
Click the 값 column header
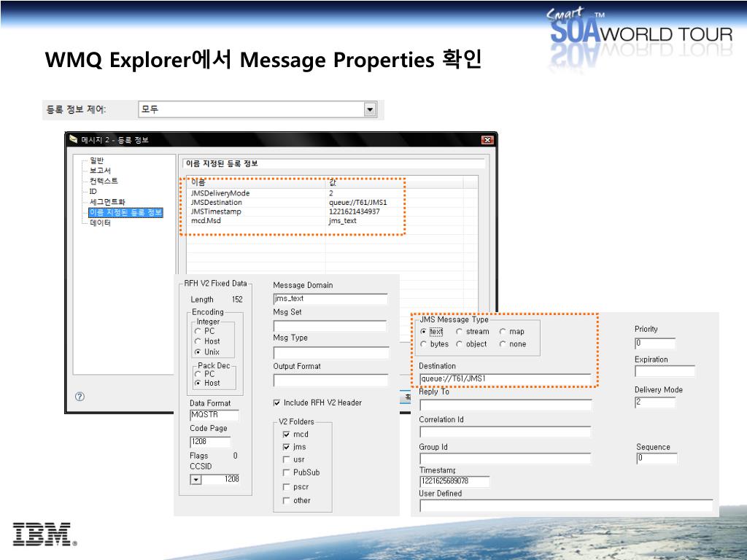coord(394,182)
